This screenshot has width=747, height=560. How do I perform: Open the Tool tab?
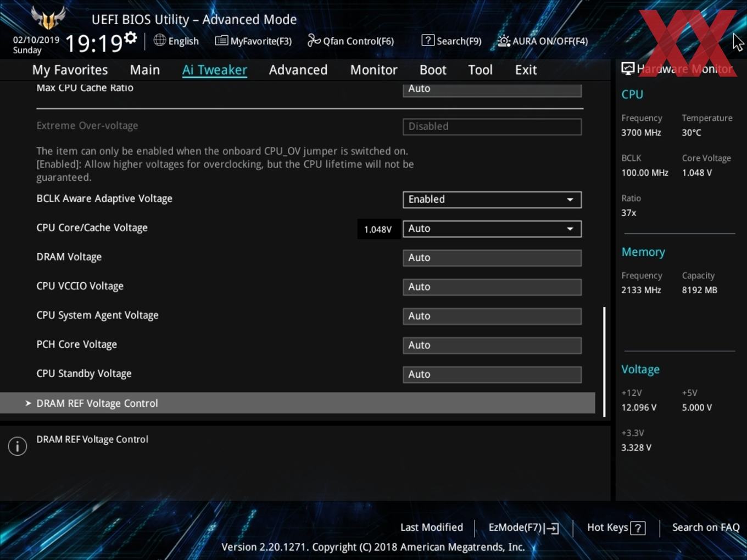pyautogui.click(x=480, y=70)
